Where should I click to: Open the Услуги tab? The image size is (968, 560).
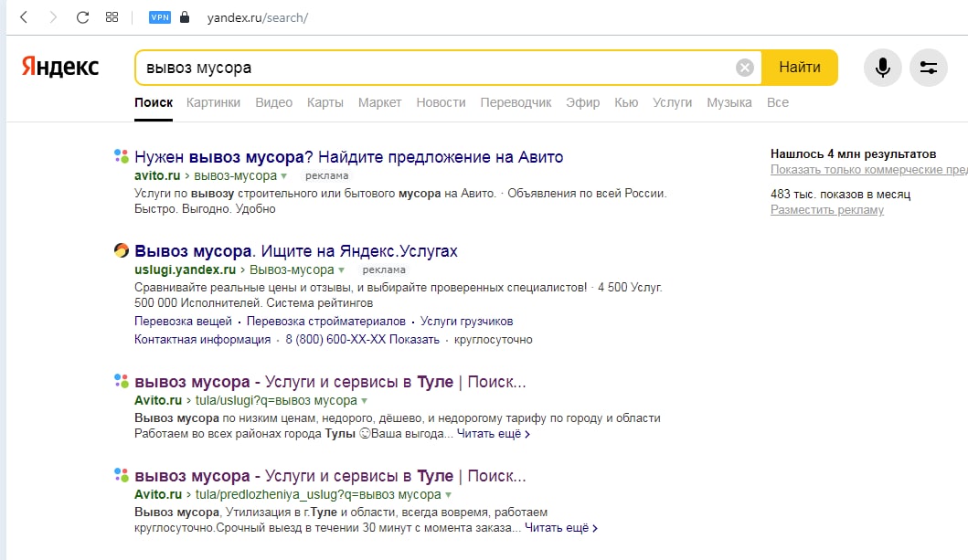[672, 102]
